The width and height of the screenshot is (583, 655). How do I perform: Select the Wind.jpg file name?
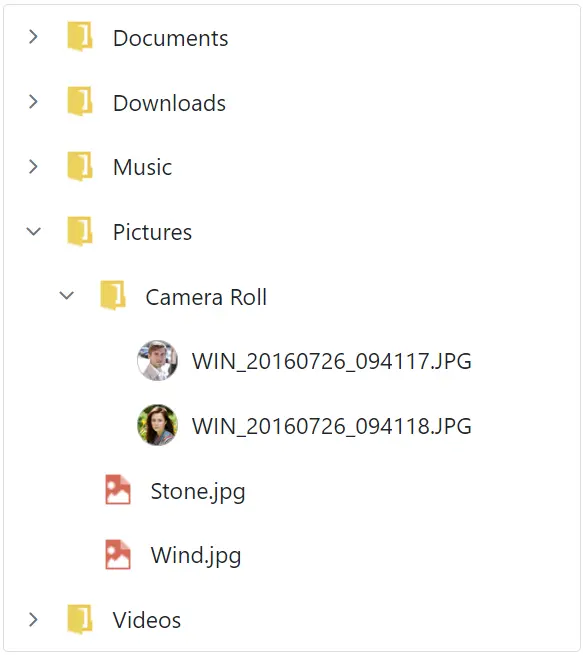click(x=196, y=556)
